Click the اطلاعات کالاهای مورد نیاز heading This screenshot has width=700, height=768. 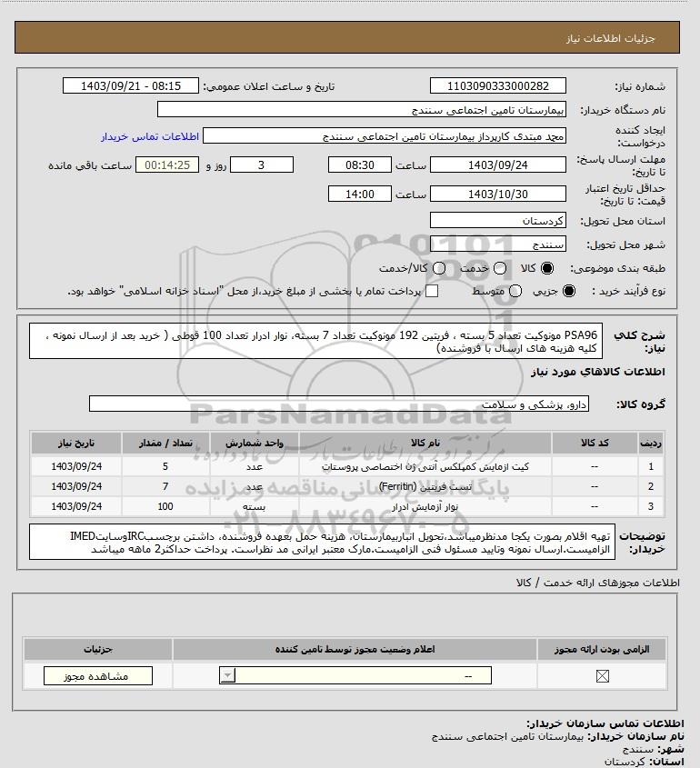(x=597, y=372)
